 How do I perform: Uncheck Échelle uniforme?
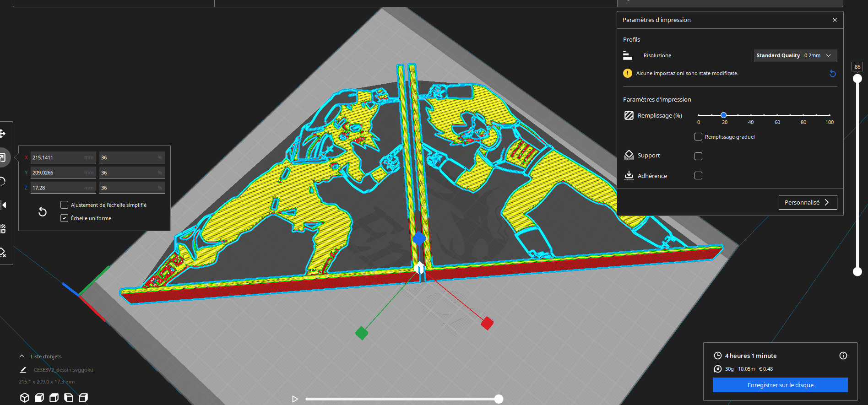65,218
